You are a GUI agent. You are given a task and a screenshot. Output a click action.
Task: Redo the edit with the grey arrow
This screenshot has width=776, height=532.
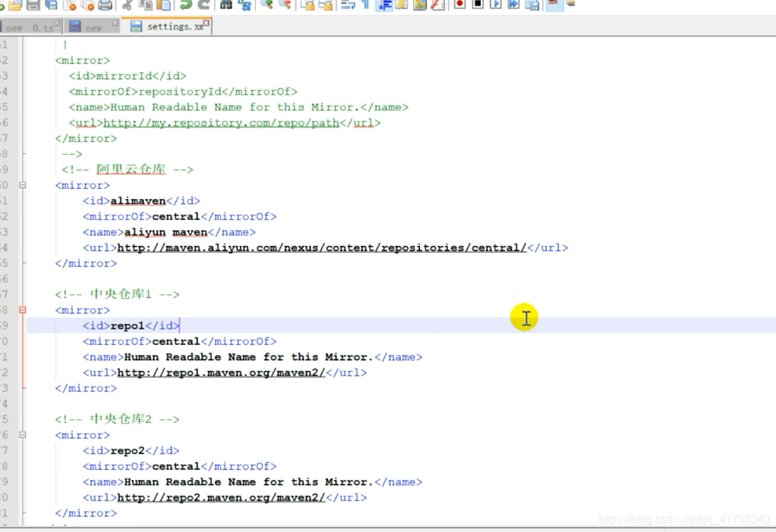coord(203,5)
